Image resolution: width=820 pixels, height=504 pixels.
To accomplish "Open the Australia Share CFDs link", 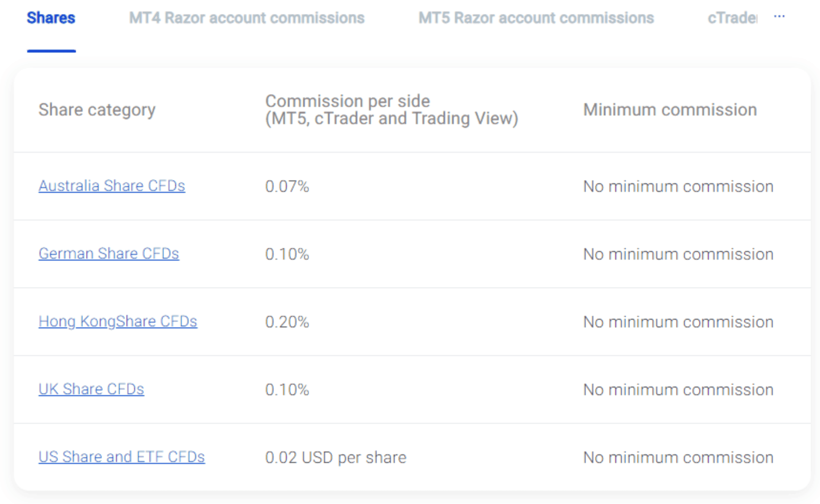I will [x=112, y=186].
